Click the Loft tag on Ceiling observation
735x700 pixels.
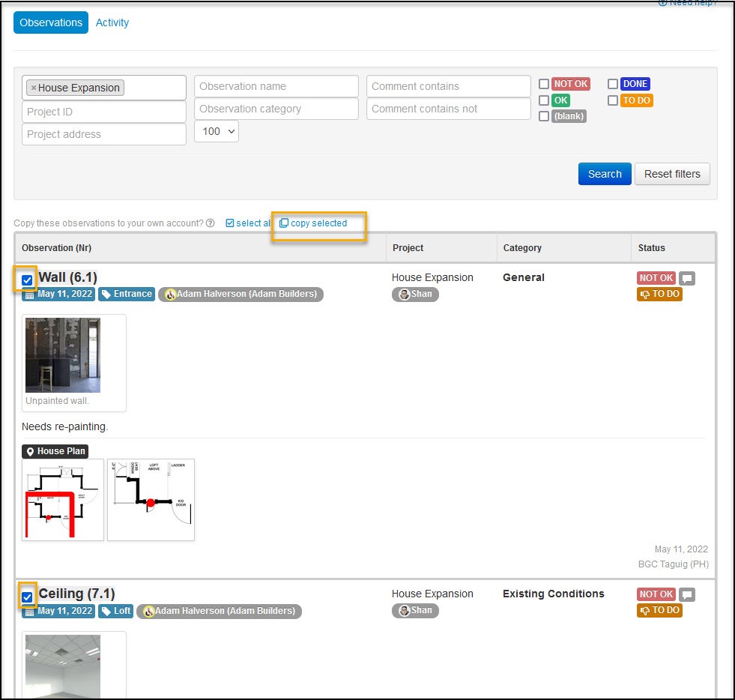[116, 611]
